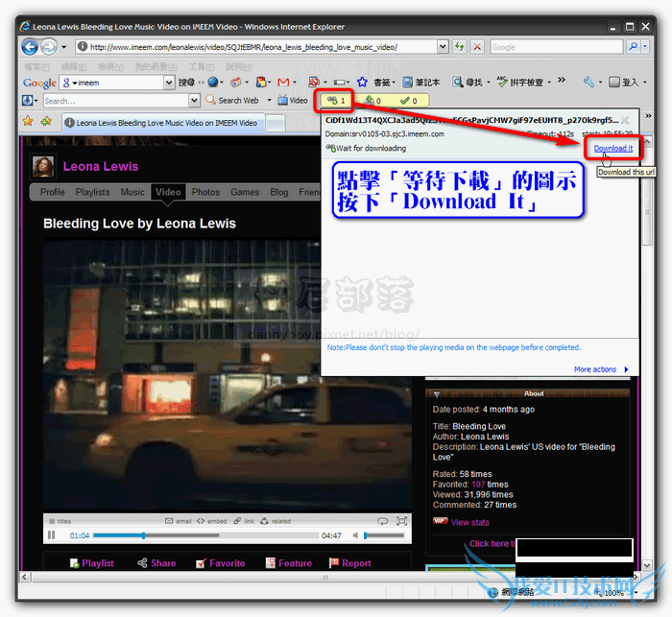Click the Google Toolbar find magnifier icon
672x617 pixels.
click(x=458, y=83)
